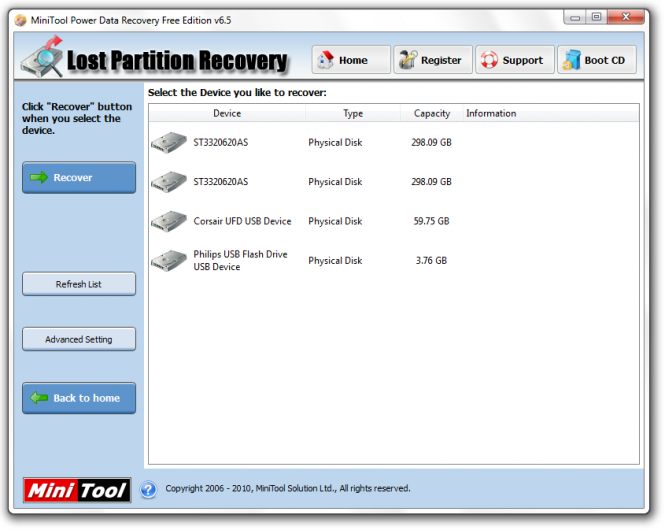Refresh the device list
Image resolution: width=665 pixels, height=530 pixels.
(79, 284)
